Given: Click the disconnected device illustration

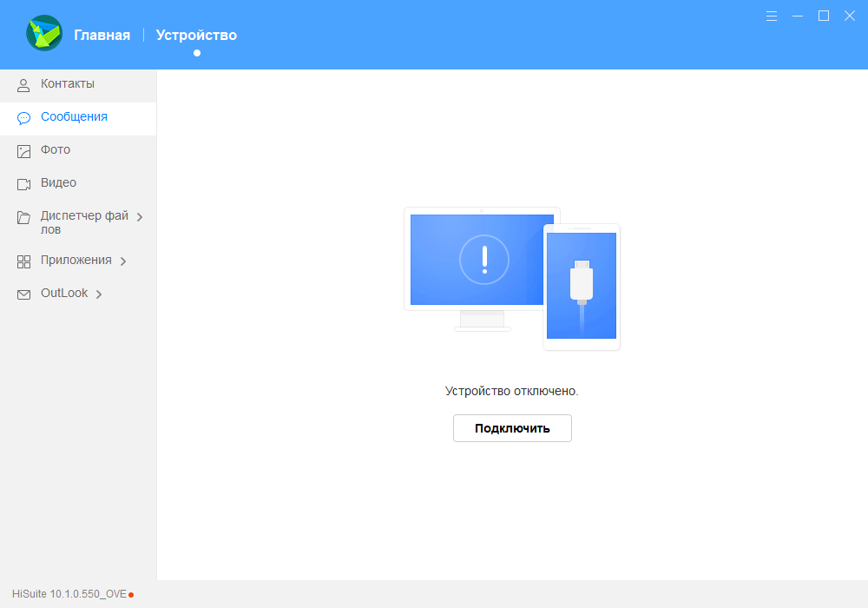Looking at the screenshot, I should coord(512,279).
